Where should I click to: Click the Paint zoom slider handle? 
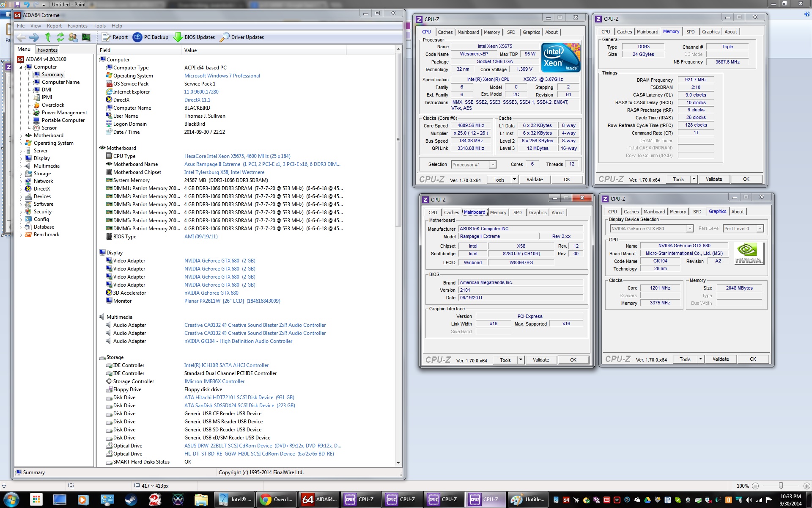pos(781,486)
